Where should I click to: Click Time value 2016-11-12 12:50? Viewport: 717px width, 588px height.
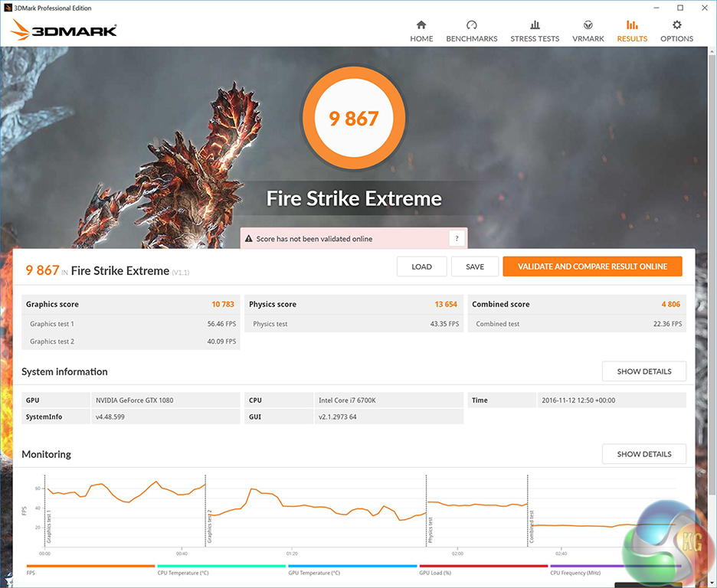[578, 400]
